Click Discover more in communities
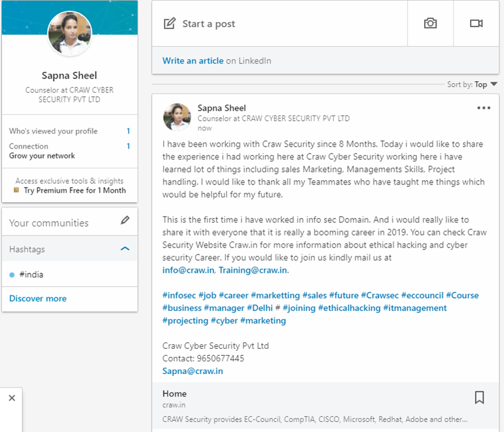Screen dimensions: 504x432 pyautogui.click(x=38, y=298)
